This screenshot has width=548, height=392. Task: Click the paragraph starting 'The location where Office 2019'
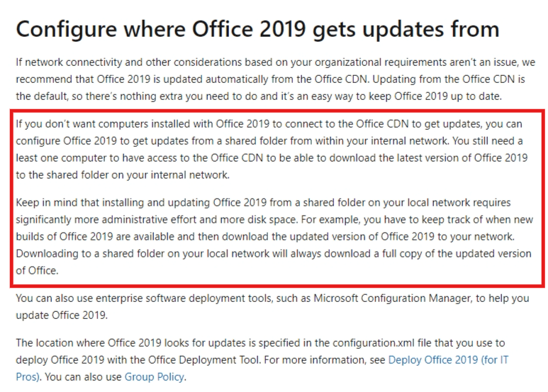click(262, 360)
